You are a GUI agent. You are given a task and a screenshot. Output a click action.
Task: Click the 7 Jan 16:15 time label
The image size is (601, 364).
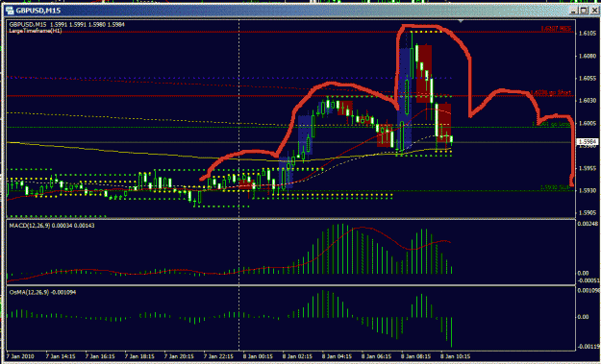coord(100,356)
